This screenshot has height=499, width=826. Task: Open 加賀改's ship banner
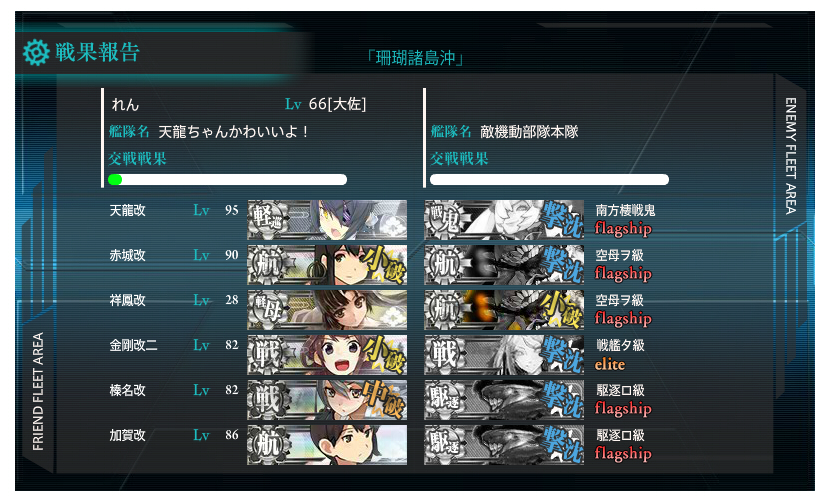(327, 445)
